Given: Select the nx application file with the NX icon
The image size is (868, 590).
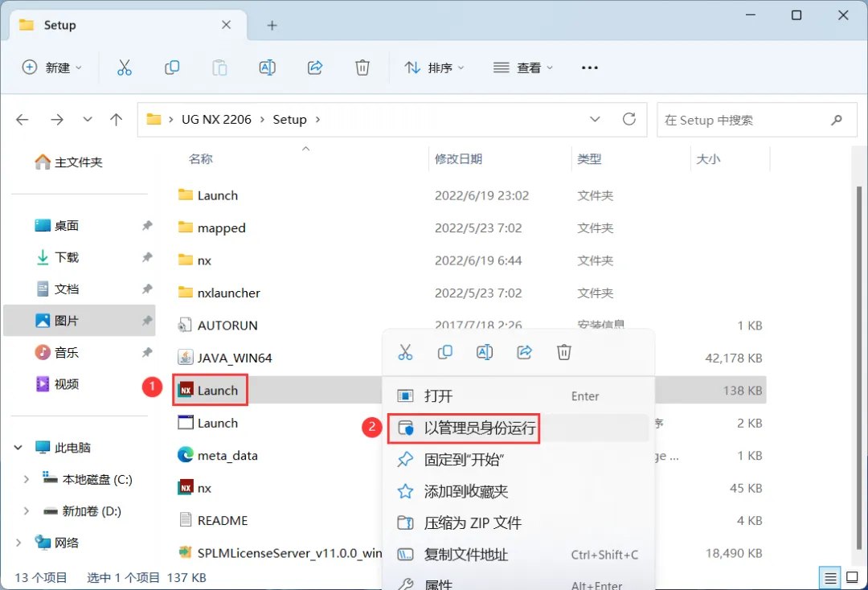Looking at the screenshot, I should [x=194, y=488].
